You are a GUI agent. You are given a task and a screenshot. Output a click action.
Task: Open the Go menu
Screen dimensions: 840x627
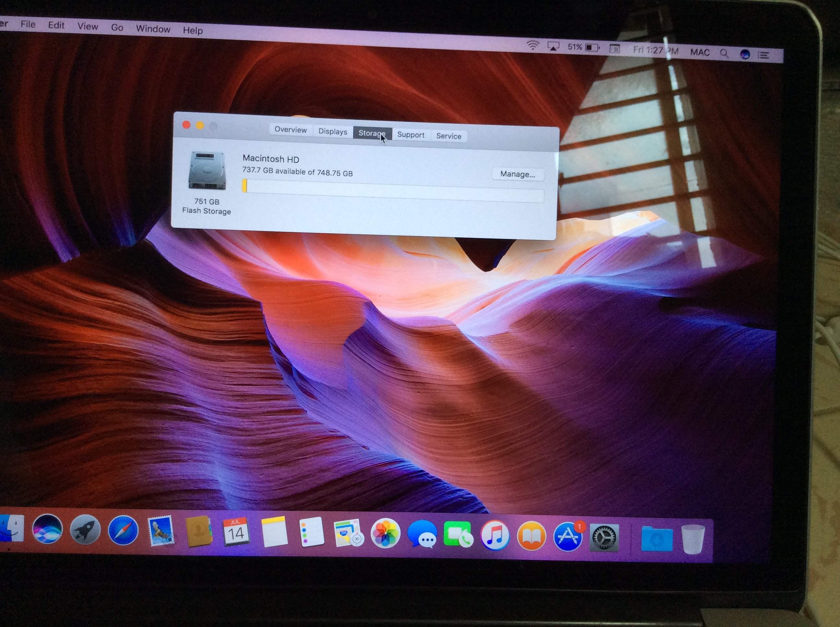click(x=117, y=28)
